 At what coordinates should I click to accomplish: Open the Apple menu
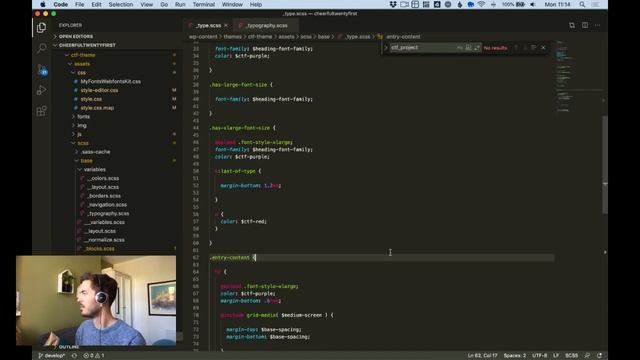pyautogui.click(x=43, y=4)
